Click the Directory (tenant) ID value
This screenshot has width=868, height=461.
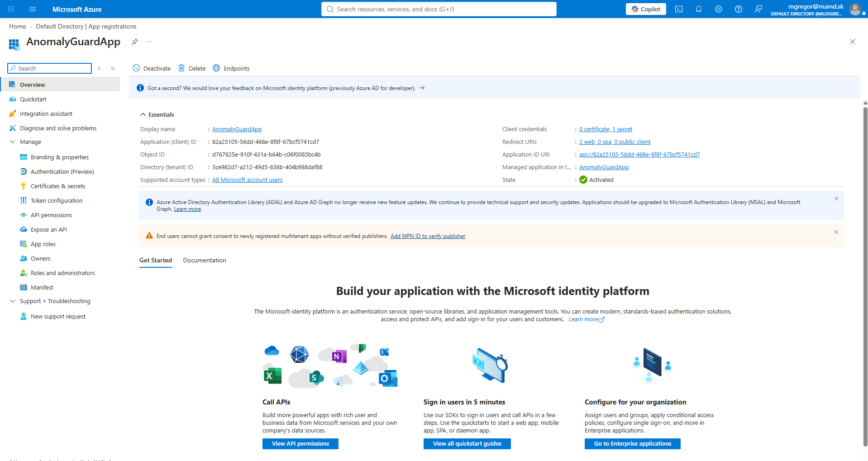pyautogui.click(x=267, y=167)
